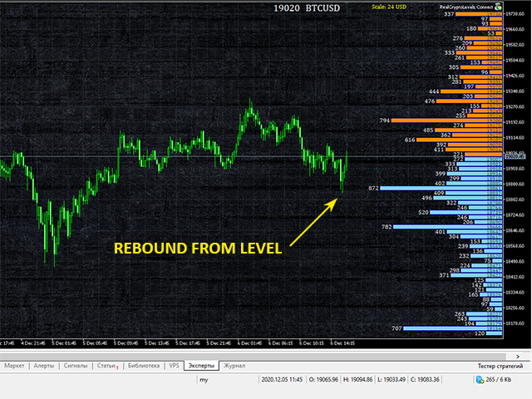Viewport: 532px width, 399px height.
Task: Click the volume value 337
Action: click(x=449, y=14)
